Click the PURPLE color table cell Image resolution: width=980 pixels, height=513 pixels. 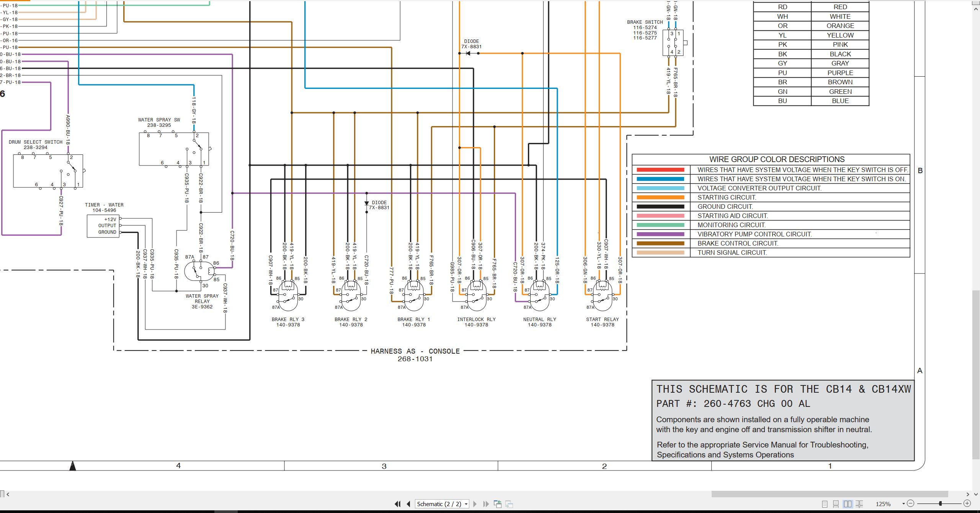(x=840, y=73)
